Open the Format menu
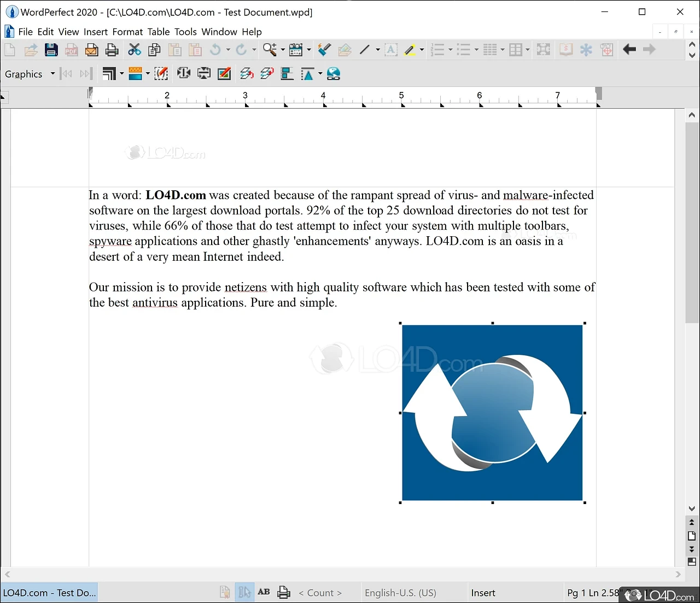Image resolution: width=700 pixels, height=603 pixels. (127, 32)
